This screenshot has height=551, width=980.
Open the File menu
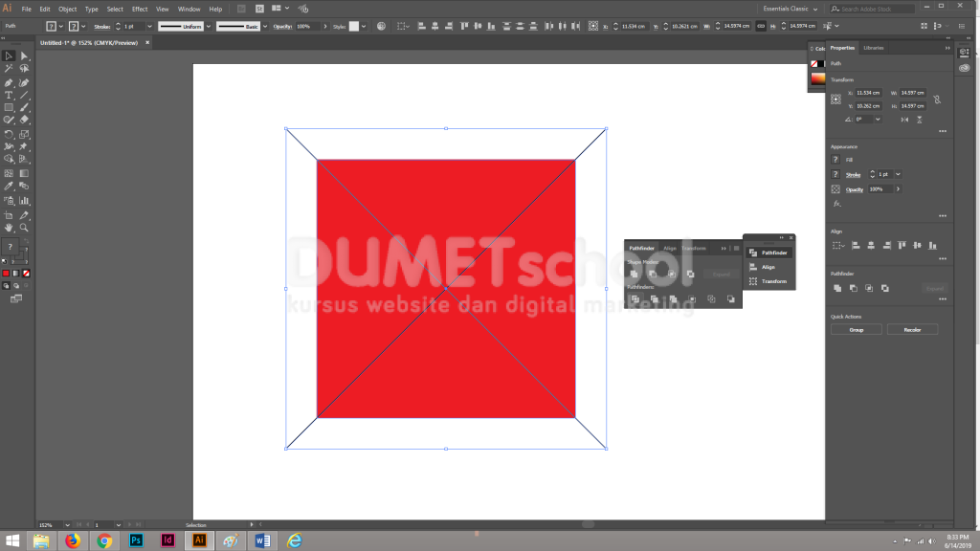point(26,9)
